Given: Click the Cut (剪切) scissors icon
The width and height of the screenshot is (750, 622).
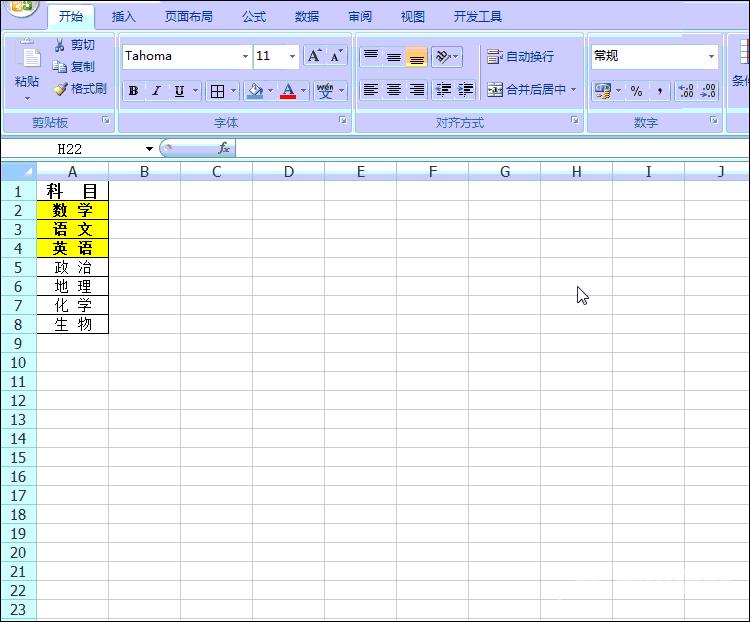Looking at the screenshot, I should 60,45.
